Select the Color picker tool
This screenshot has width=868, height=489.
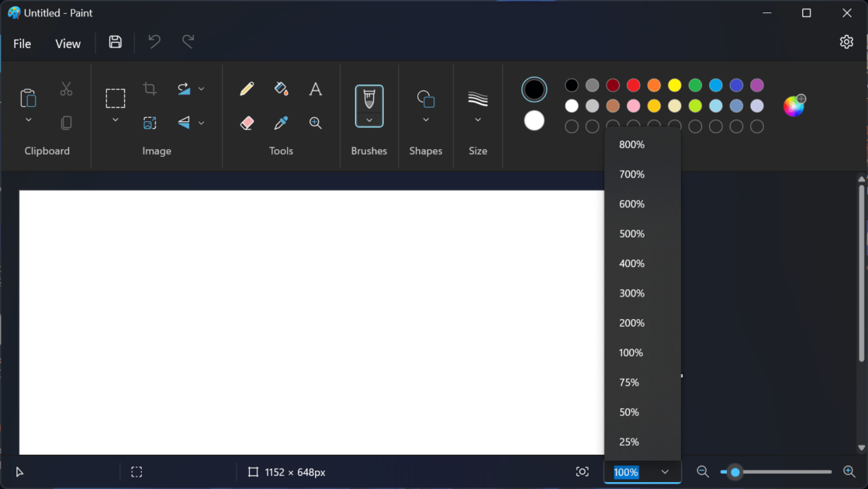[x=281, y=122]
